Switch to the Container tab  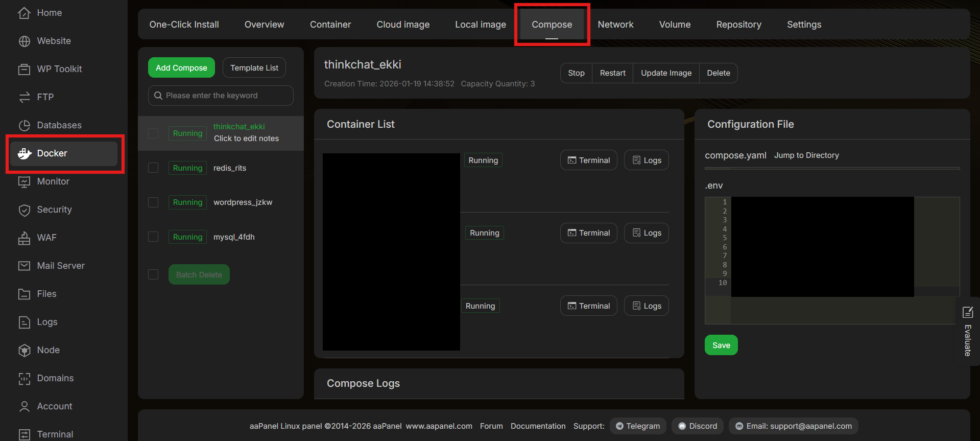tap(330, 25)
